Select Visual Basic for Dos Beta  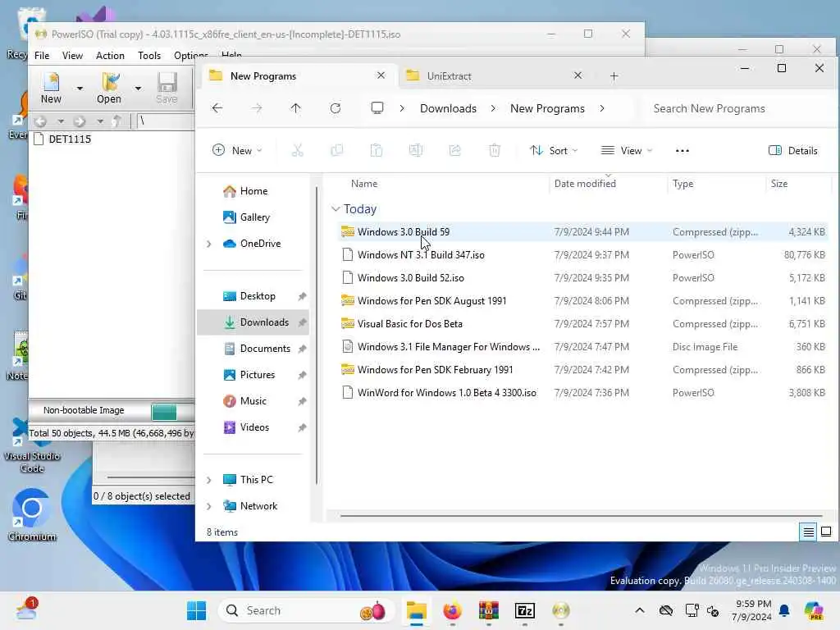coord(583,324)
